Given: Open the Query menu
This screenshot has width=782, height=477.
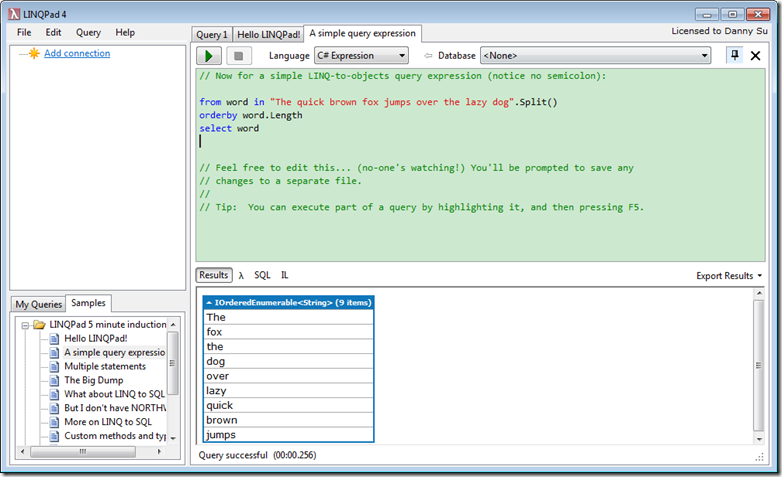Looking at the screenshot, I should [88, 32].
